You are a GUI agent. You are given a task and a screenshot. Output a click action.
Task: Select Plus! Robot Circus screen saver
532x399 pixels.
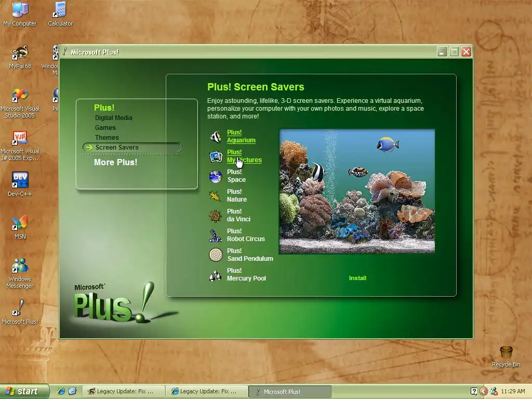coord(246,235)
